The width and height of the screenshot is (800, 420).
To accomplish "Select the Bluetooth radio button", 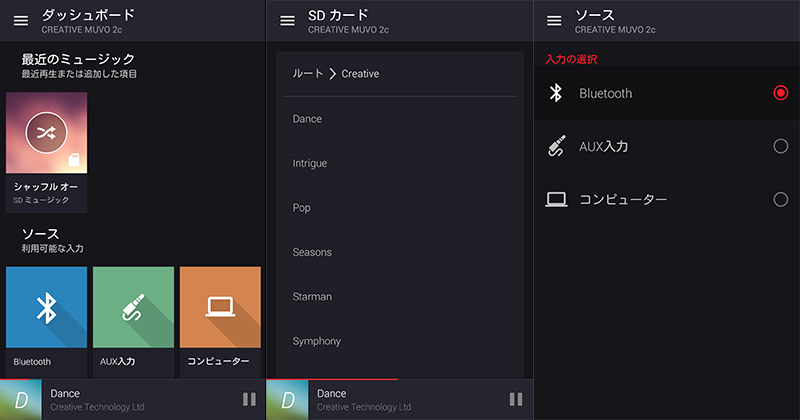I will pos(781,93).
